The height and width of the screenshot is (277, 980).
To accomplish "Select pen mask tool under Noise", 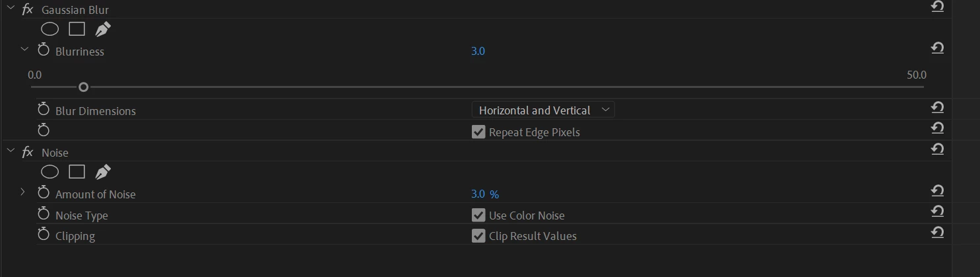I will point(103,172).
